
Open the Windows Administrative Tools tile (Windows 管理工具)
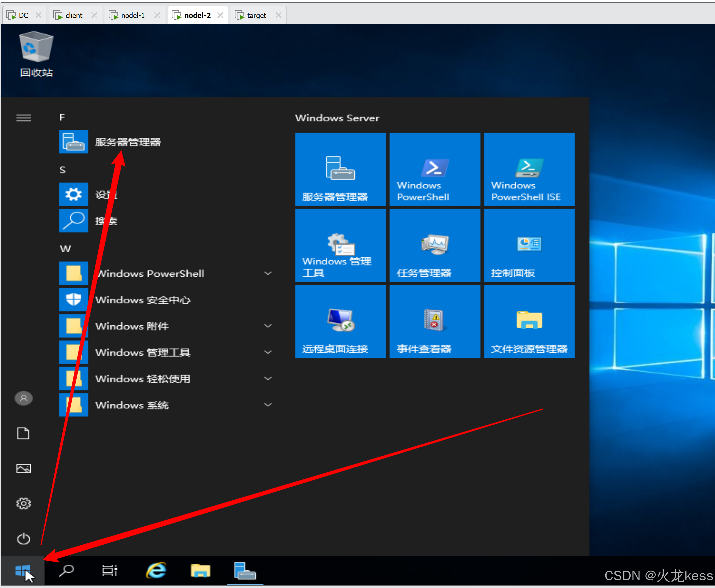[340, 246]
